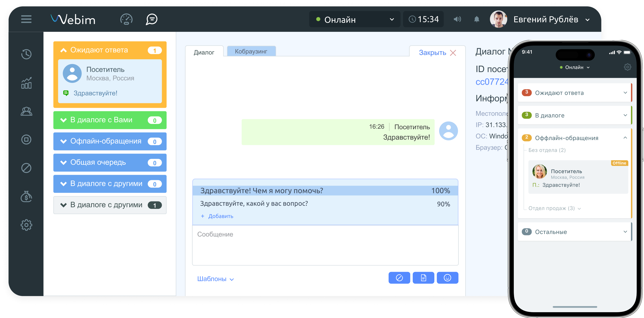Select the block visitor sidebar icon
Screen dimensions: 644x318
[x=26, y=168]
